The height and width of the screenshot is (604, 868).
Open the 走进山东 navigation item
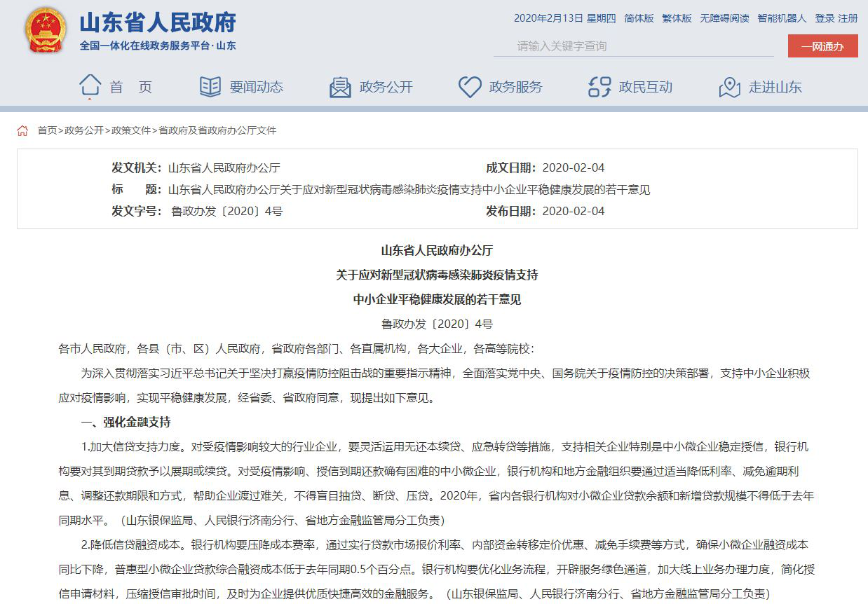click(775, 87)
